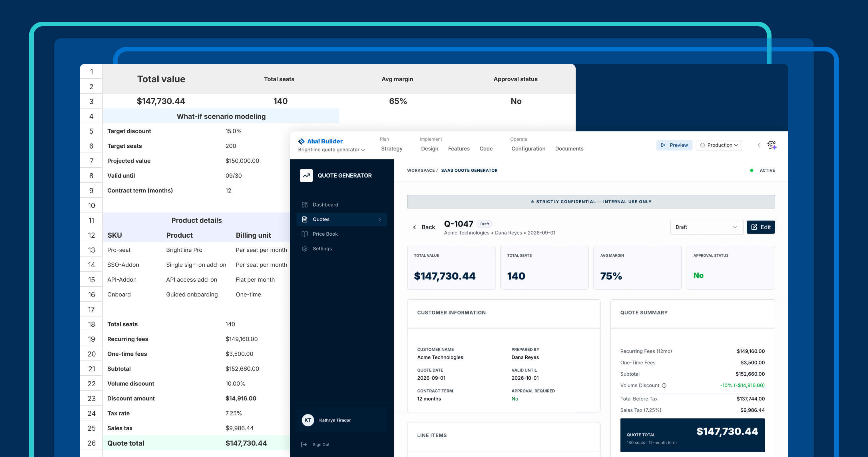Click the "$9,986.44" sales tax in Quote Summary
868x457 pixels.
click(752, 410)
